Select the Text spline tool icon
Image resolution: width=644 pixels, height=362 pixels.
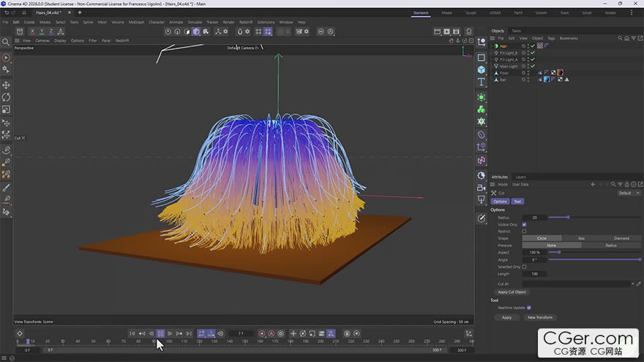482,83
